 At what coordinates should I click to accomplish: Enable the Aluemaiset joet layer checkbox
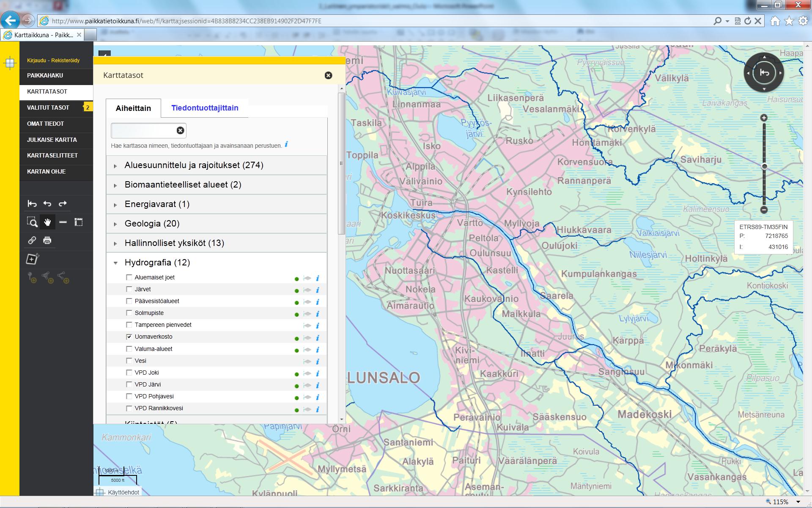129,277
